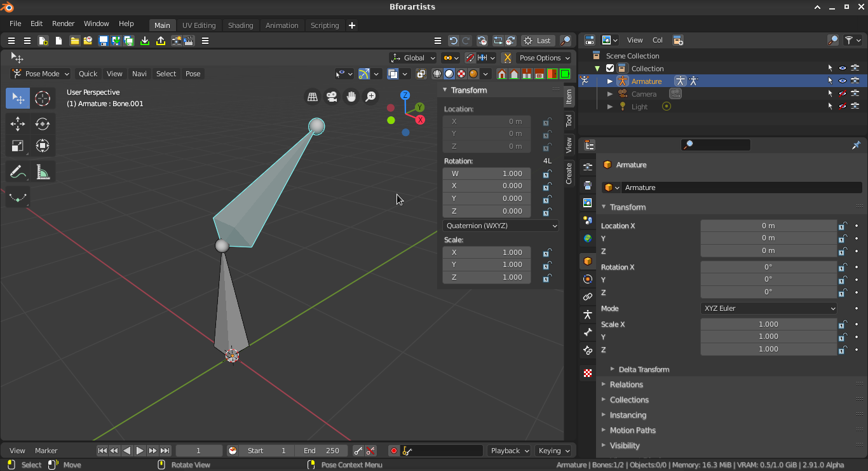Select the Move tool in viewport toolbar

18,124
